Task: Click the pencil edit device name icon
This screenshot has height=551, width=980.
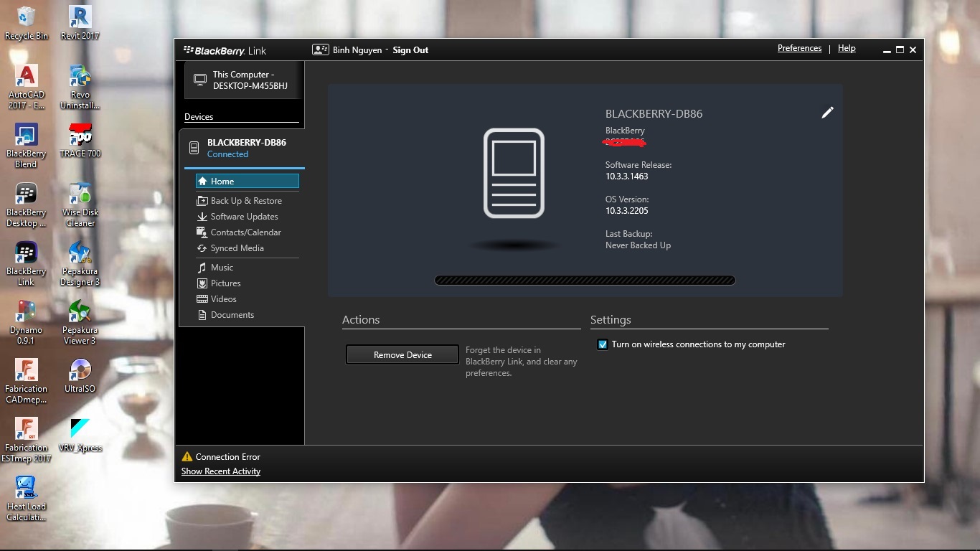Action: tap(827, 113)
